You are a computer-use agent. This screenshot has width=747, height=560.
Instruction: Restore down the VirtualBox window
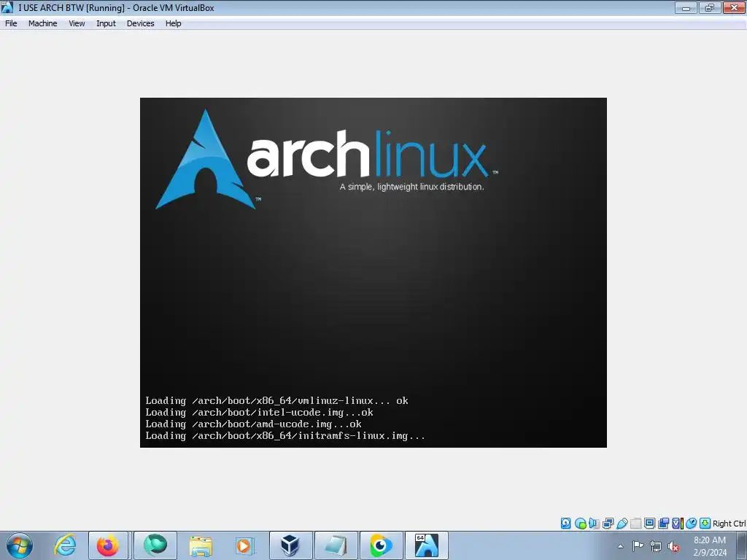709,7
